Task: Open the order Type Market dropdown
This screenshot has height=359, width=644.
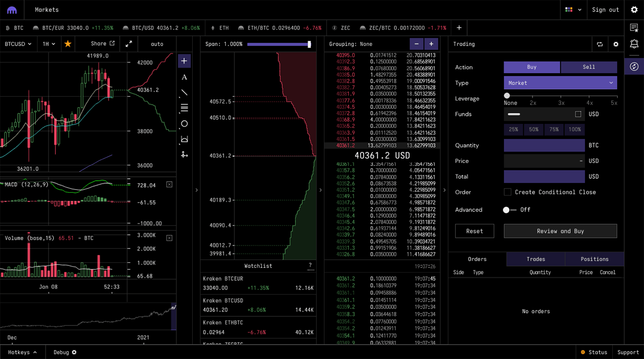Action: click(560, 83)
